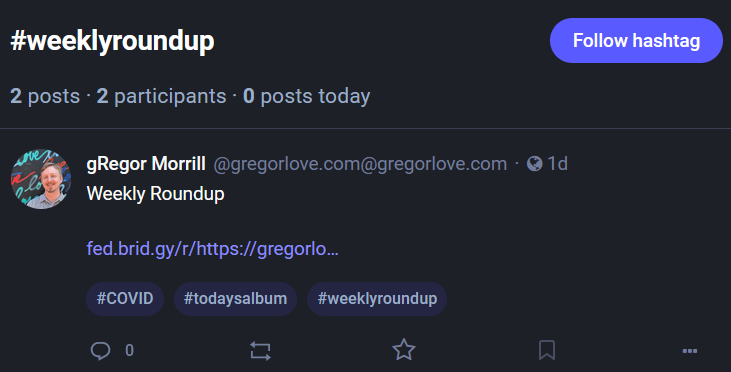731x372 pixels.
Task: Boost the post with the retweet arrows icon
Action: click(x=260, y=351)
